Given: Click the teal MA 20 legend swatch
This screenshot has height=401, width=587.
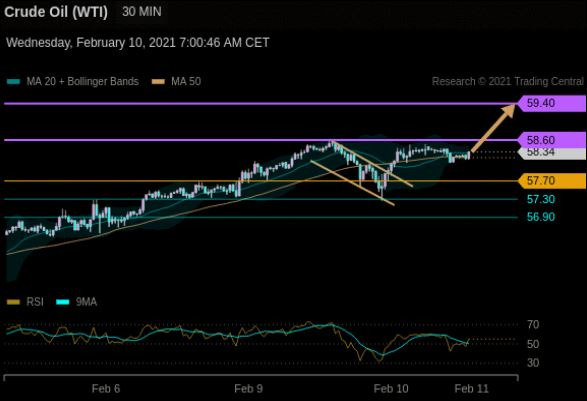Looking at the screenshot, I should coord(13,82).
